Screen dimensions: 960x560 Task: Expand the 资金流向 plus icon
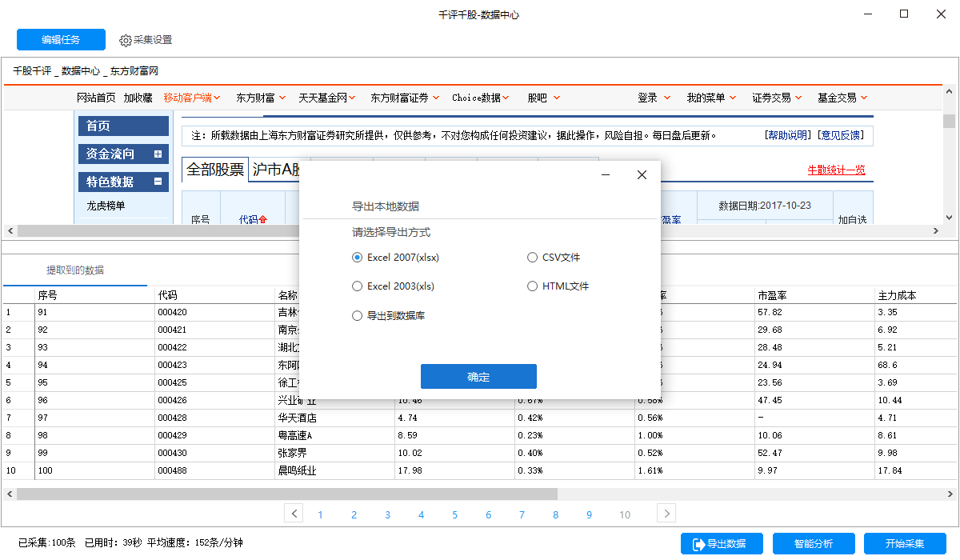[x=158, y=154]
